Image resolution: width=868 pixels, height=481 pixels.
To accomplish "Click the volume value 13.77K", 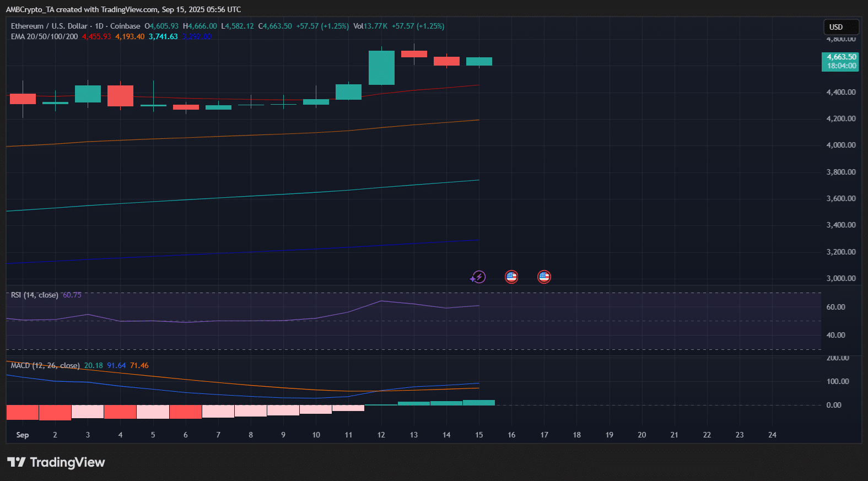I will (376, 26).
